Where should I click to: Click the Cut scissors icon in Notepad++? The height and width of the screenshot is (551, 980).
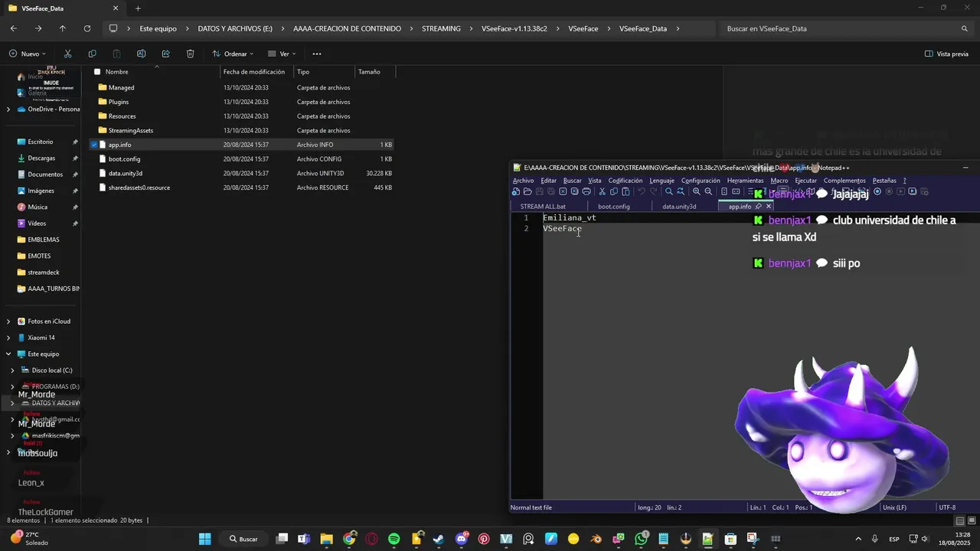pyautogui.click(x=602, y=192)
